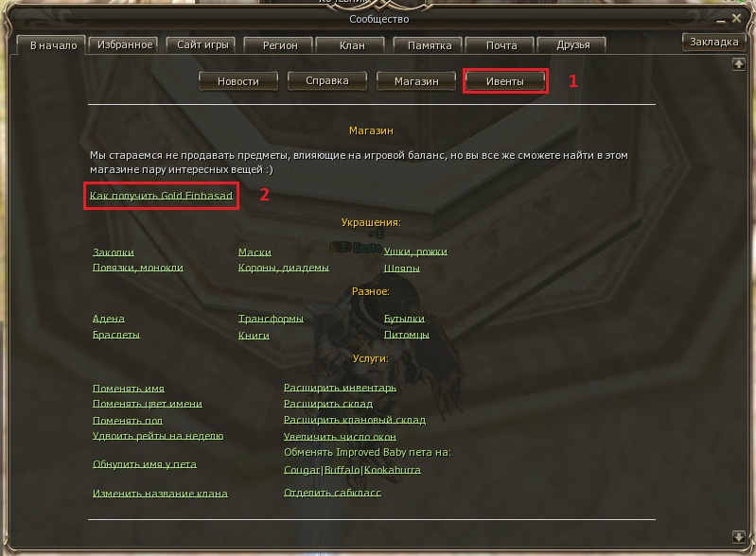The height and width of the screenshot is (556, 756).
Task: Open the Отделить сабкласс link
Action: click(332, 493)
